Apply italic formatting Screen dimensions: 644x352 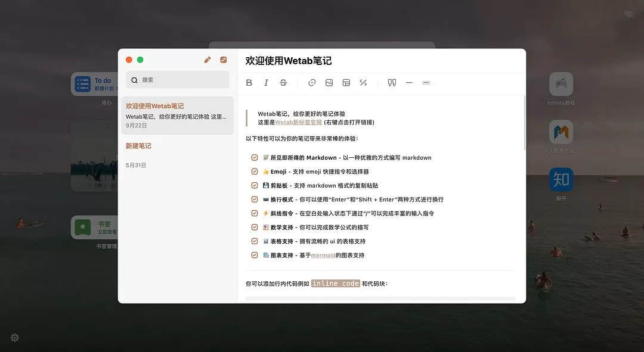[x=266, y=83]
